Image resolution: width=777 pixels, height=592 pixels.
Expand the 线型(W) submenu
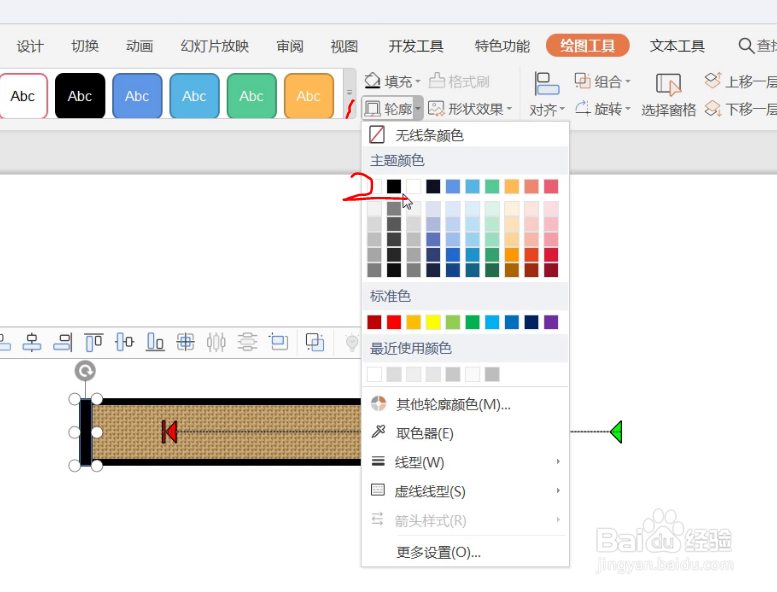point(465,462)
